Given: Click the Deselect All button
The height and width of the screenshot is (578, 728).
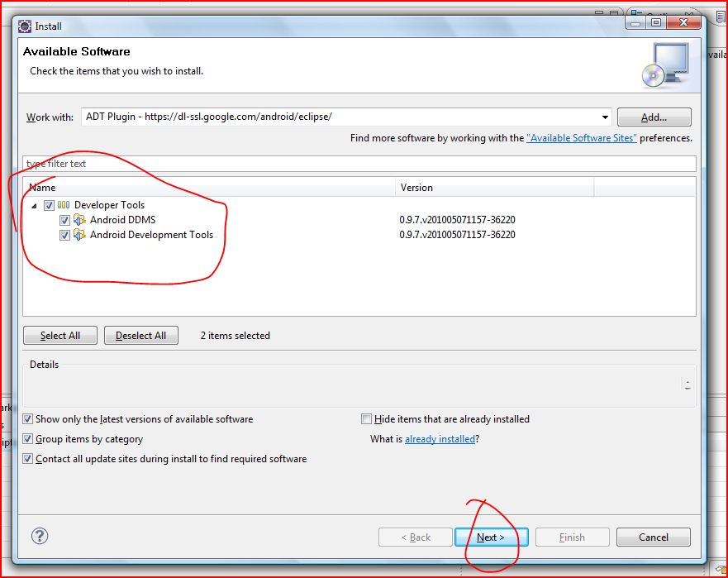Looking at the screenshot, I should tap(141, 336).
